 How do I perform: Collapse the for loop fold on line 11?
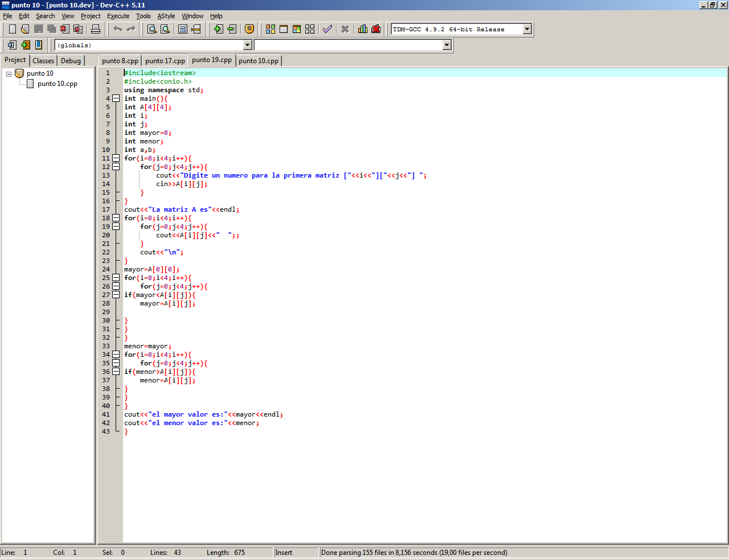(x=116, y=158)
